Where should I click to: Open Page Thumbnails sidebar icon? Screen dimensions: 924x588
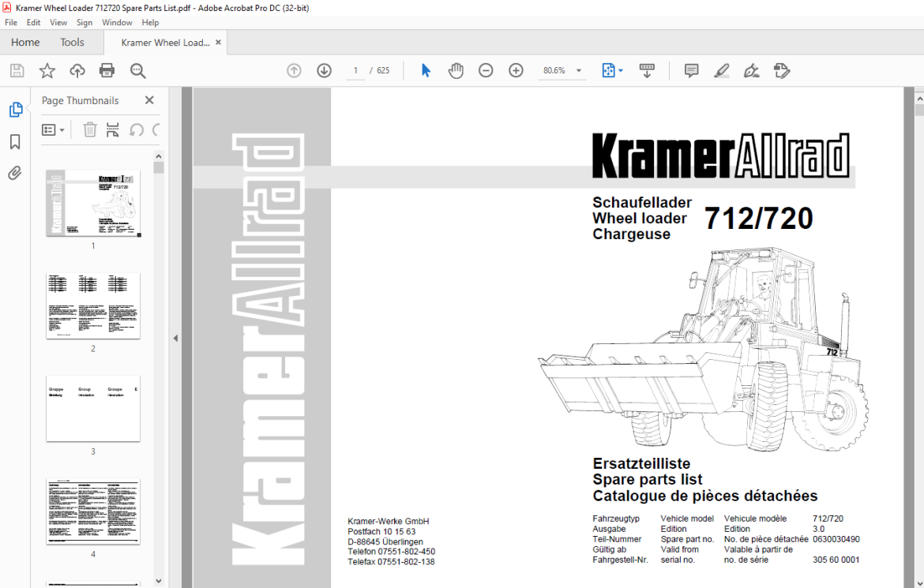(16, 110)
